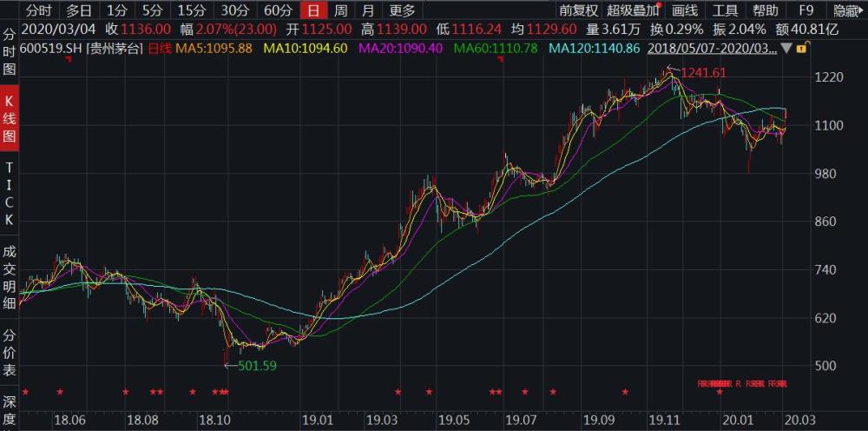Image resolution: width=868 pixels, height=431 pixels.
Task: Switch to TICK view in sidebar
Action: [10, 192]
